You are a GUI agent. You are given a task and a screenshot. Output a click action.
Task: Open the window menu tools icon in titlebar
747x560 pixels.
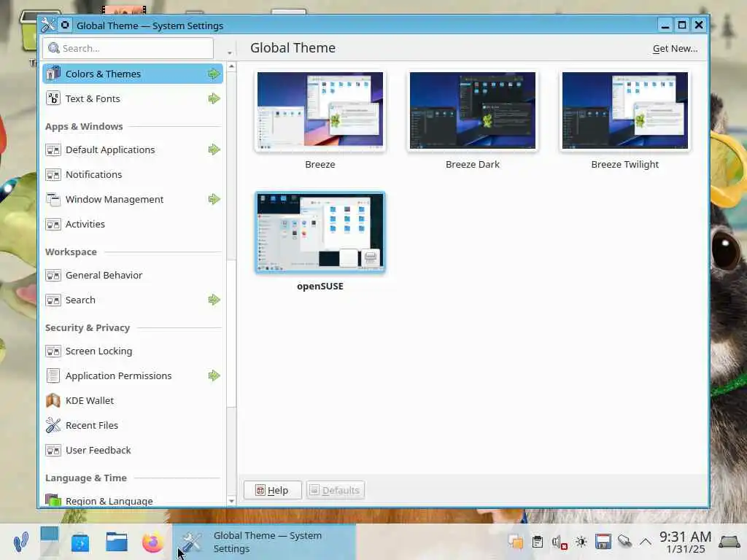tap(48, 25)
